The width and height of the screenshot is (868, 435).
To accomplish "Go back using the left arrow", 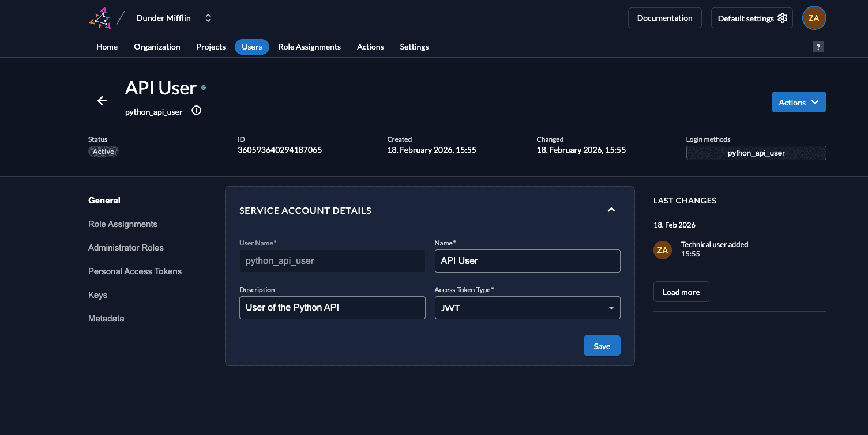I will (102, 101).
